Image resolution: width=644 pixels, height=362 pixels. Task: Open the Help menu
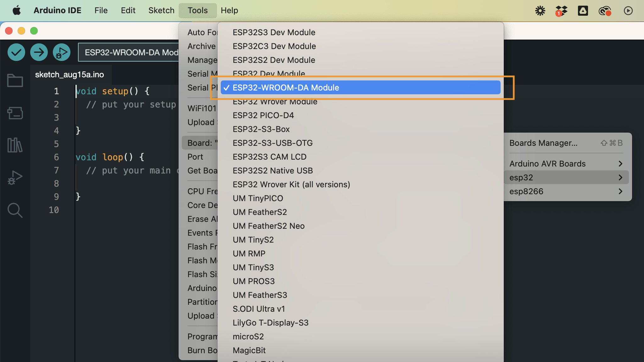(x=229, y=10)
